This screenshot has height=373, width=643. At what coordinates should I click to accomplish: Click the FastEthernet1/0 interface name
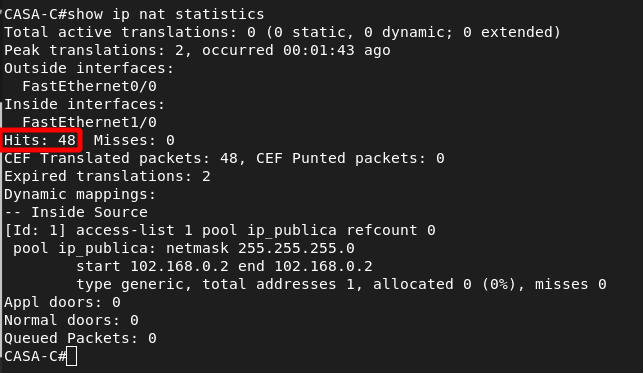pos(89,122)
